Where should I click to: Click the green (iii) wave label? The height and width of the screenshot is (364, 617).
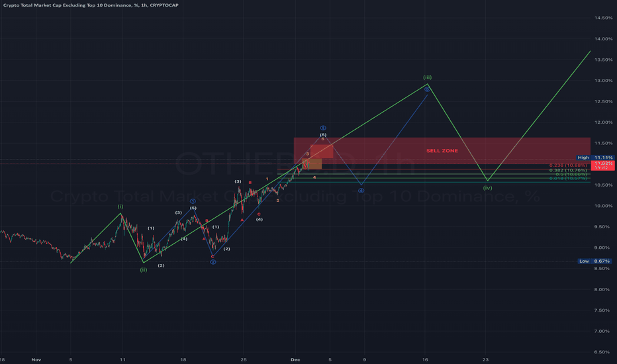428,77
